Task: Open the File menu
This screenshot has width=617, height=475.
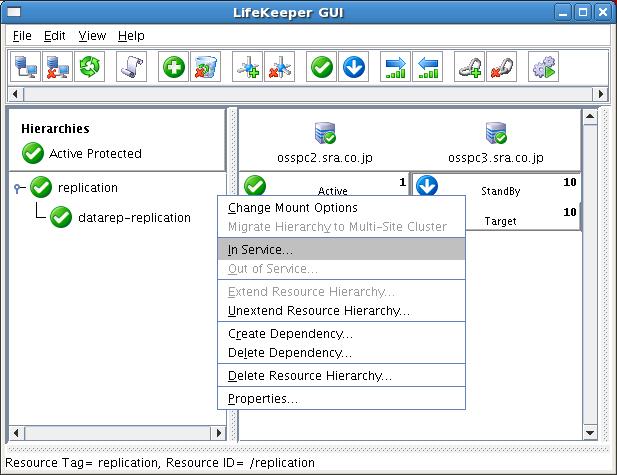Action: pos(22,36)
